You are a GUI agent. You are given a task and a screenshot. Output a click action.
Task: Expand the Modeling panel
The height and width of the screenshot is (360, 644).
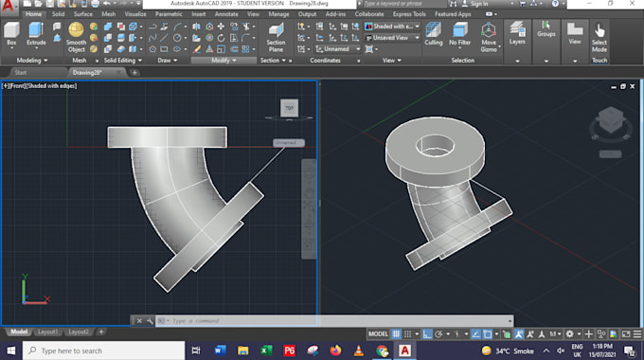[31, 61]
